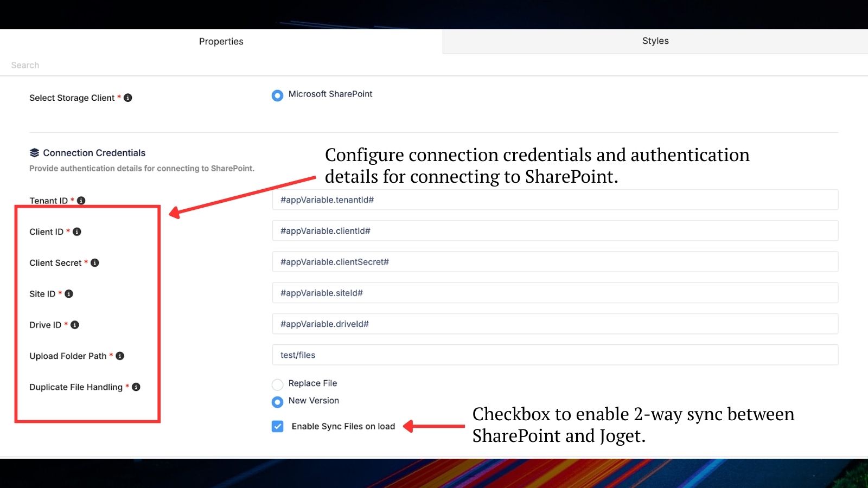Focus the Client Secret text box
Viewport: 868px width, 488px height.
click(554, 262)
